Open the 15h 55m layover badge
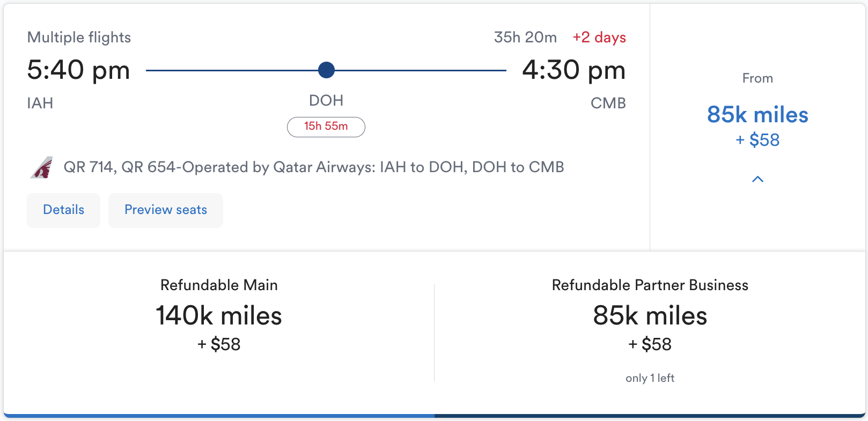 click(x=326, y=127)
